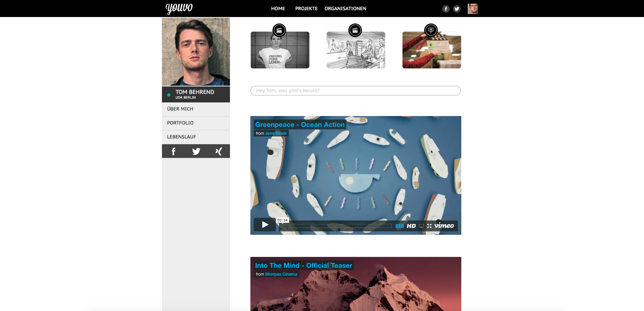Image resolution: width=644 pixels, height=311 pixels.
Task: Open the HOME menu item
Action: 278,9
